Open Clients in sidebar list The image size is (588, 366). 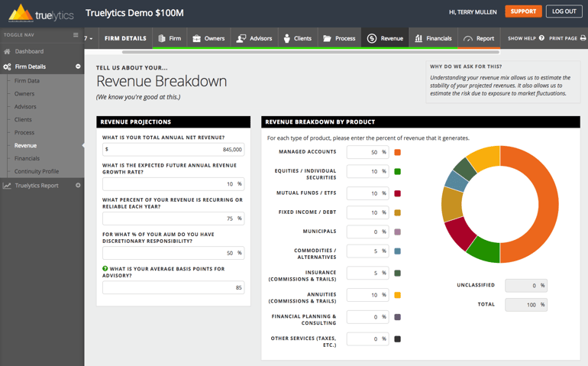(23, 120)
